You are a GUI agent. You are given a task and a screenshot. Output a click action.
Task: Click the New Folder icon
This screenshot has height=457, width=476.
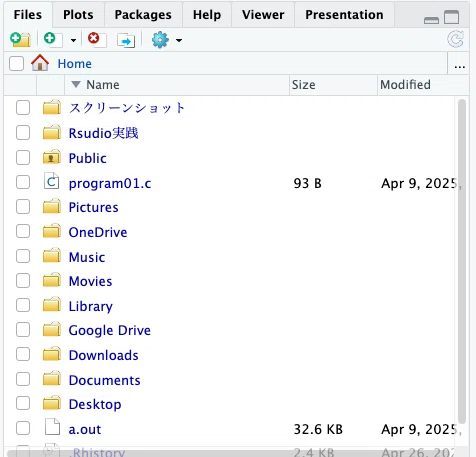[x=20, y=40]
